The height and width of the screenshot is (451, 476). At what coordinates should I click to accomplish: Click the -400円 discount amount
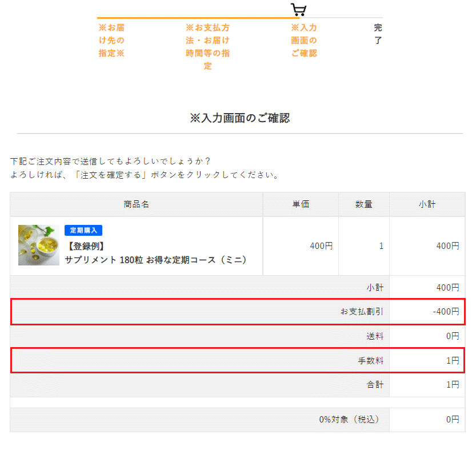pyautogui.click(x=446, y=312)
